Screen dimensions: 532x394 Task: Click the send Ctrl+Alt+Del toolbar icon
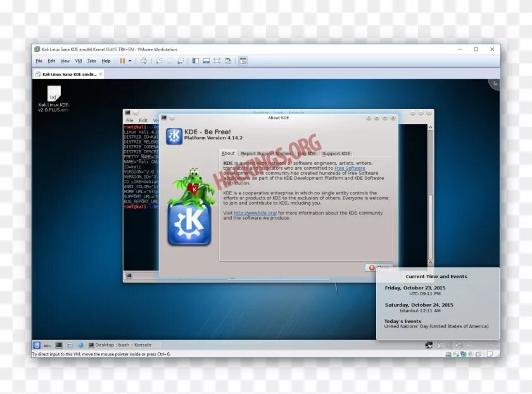pyautogui.click(x=144, y=61)
